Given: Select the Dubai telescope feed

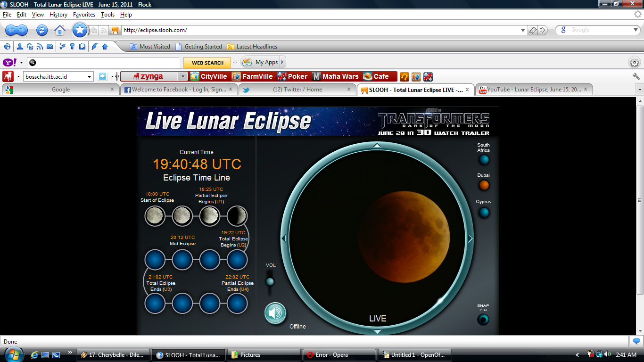Looking at the screenshot, I should point(484,185).
